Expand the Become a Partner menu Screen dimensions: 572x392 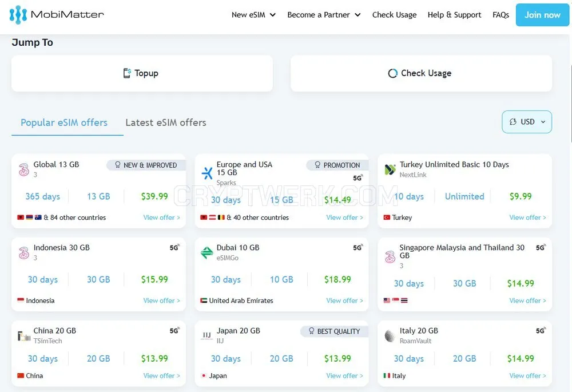tap(324, 15)
